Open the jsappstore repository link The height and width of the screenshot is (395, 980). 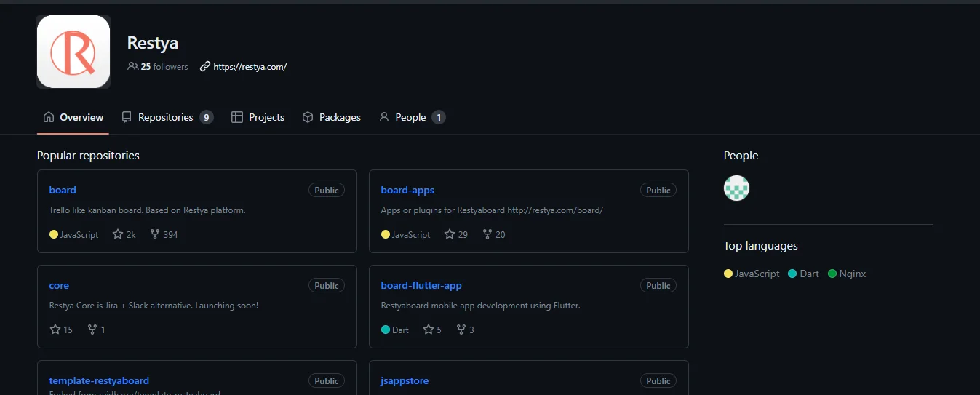[x=405, y=380]
